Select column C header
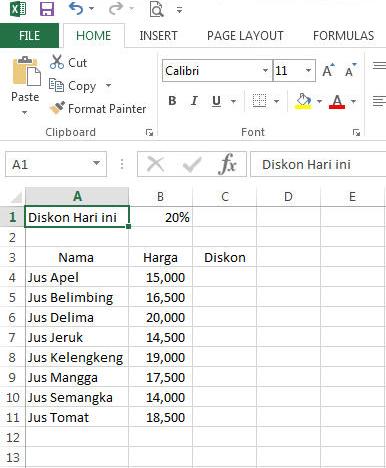 click(x=225, y=196)
